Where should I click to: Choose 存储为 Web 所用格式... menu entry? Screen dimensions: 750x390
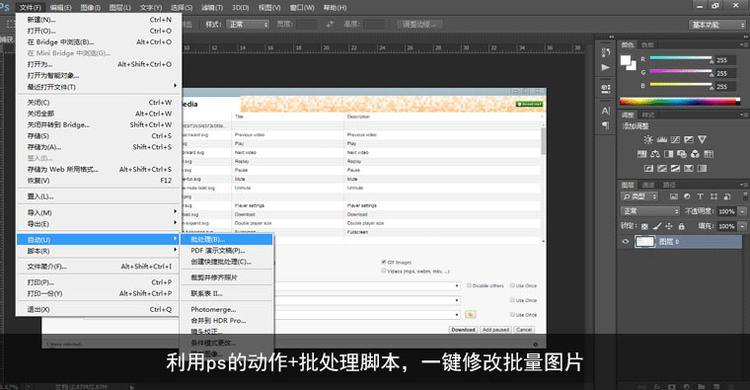point(99,169)
